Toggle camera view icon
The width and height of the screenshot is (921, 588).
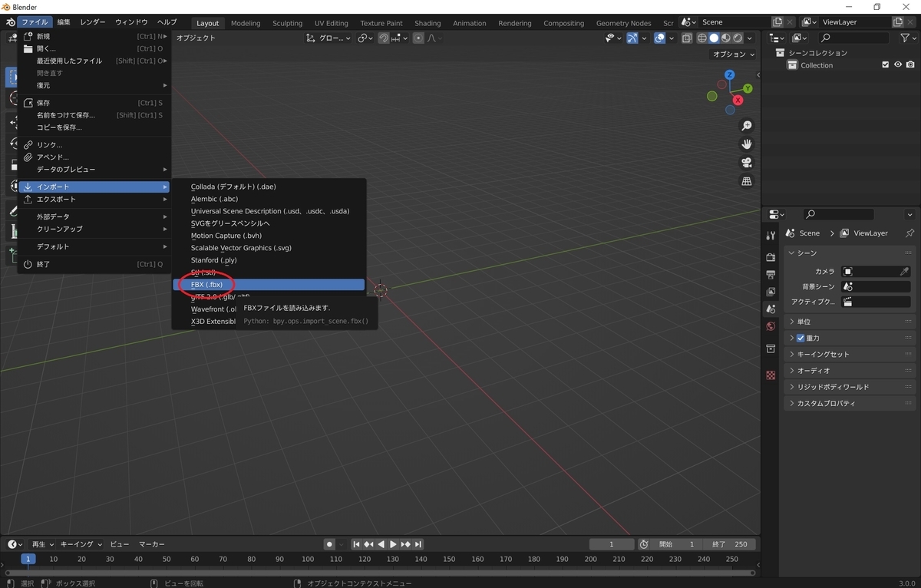pyautogui.click(x=746, y=163)
